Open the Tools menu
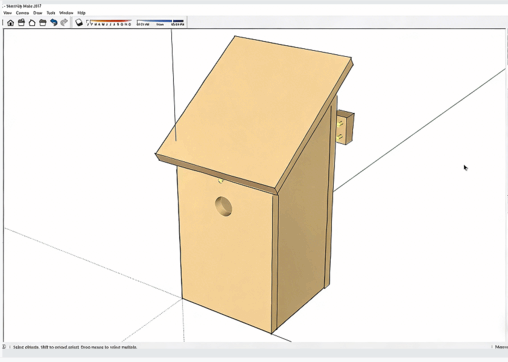The height and width of the screenshot is (362, 508). [x=51, y=13]
